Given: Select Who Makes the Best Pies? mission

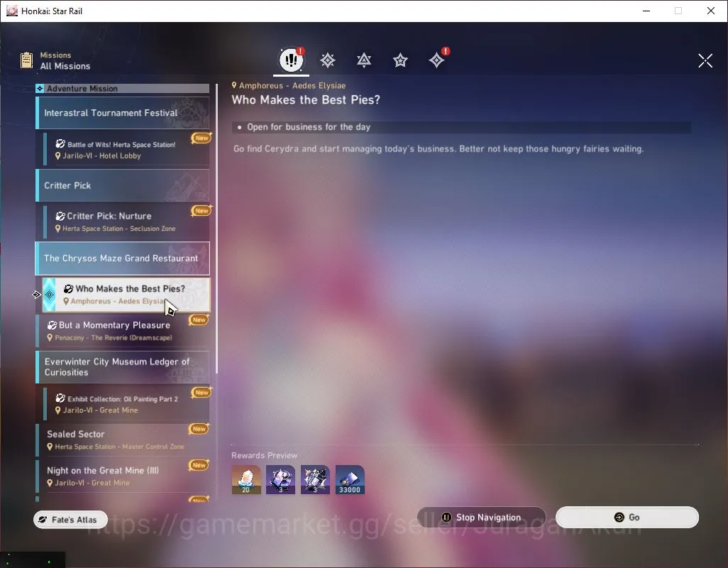Looking at the screenshot, I should click(126, 295).
